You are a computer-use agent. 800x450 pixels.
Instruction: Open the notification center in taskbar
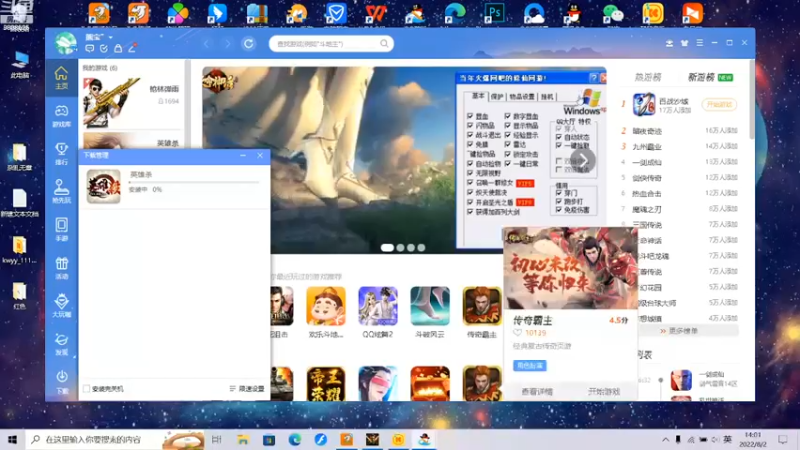coord(783,439)
